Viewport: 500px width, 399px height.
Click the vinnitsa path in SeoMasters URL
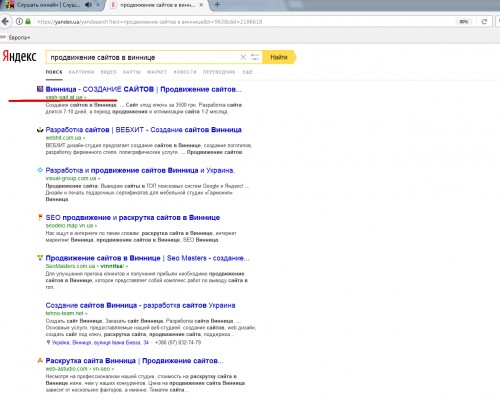[x=112, y=266]
